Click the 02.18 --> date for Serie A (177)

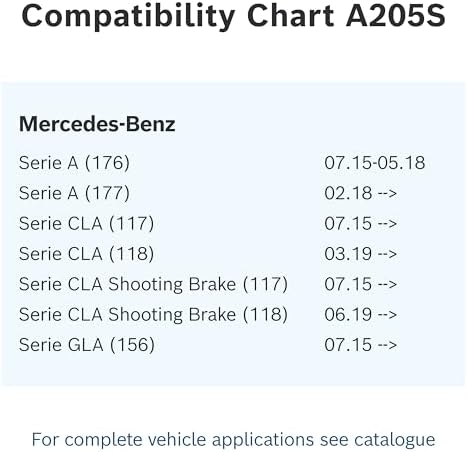pos(361,193)
